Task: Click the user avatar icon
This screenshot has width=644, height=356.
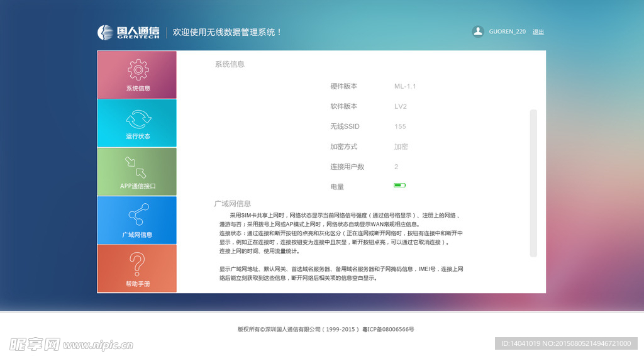Action: [478, 31]
